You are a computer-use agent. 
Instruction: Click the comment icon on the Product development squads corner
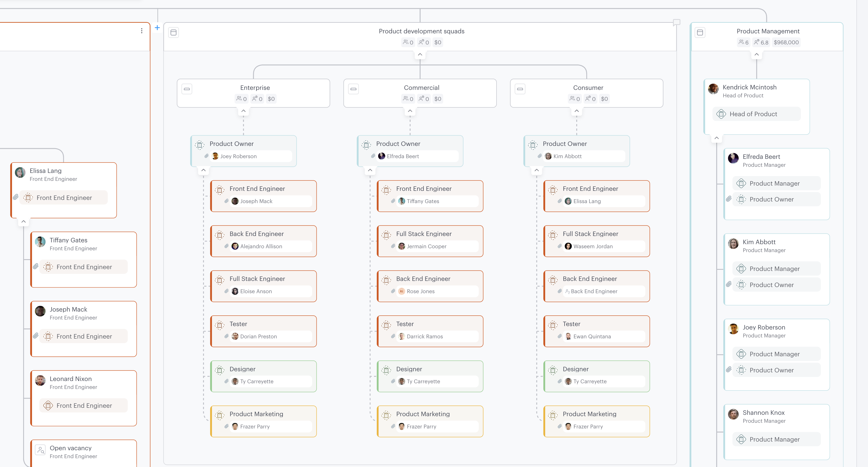(676, 22)
